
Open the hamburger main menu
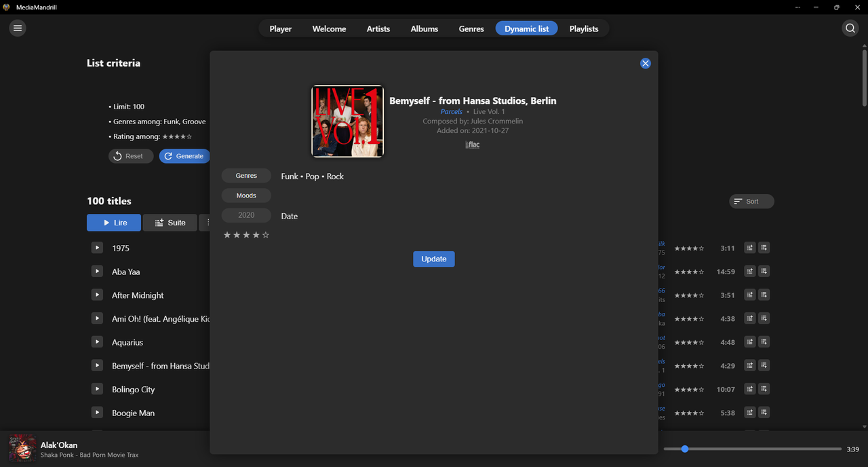click(x=18, y=28)
